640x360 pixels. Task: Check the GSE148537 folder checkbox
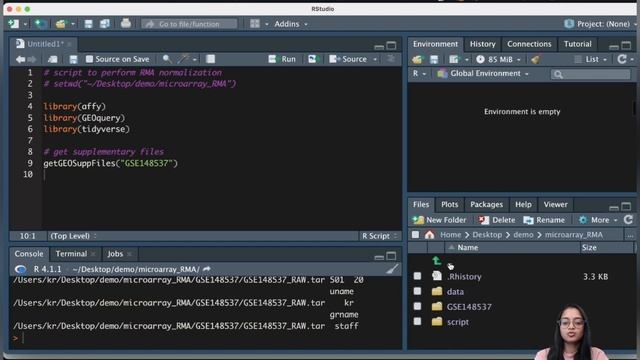[417, 307]
